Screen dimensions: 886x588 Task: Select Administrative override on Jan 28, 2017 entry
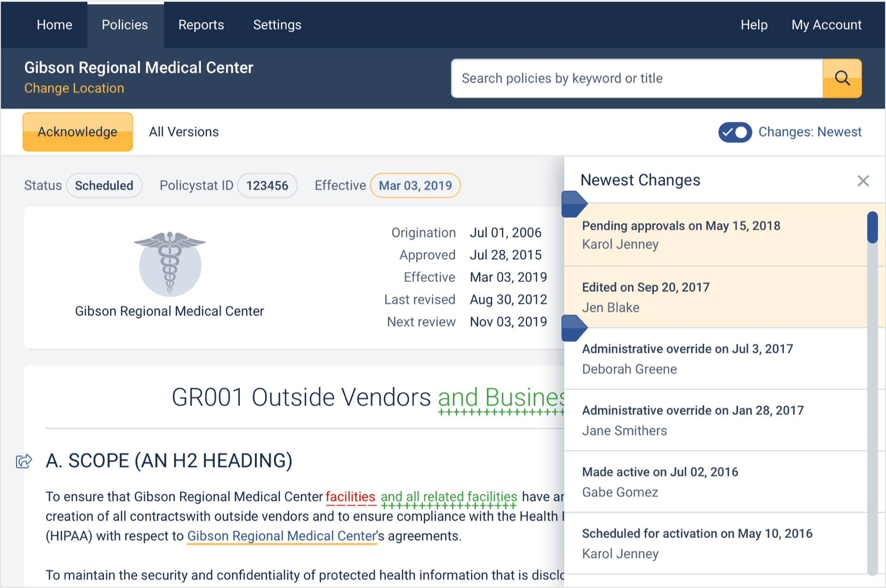(715, 421)
